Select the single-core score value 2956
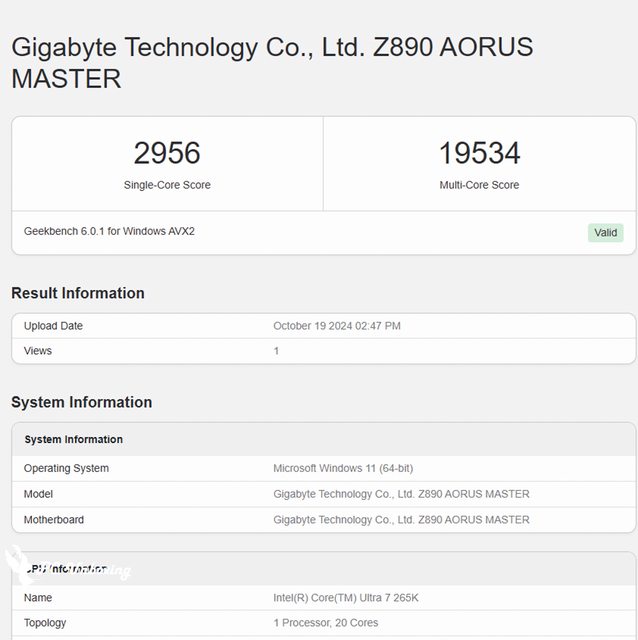Viewport: 638px width, 640px height. [167, 153]
